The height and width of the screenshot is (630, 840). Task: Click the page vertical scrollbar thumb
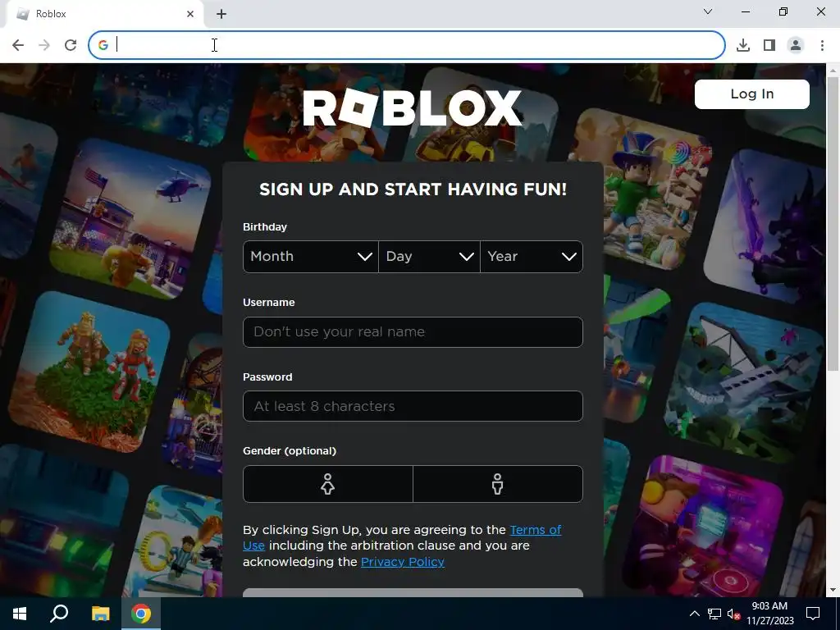point(833,223)
